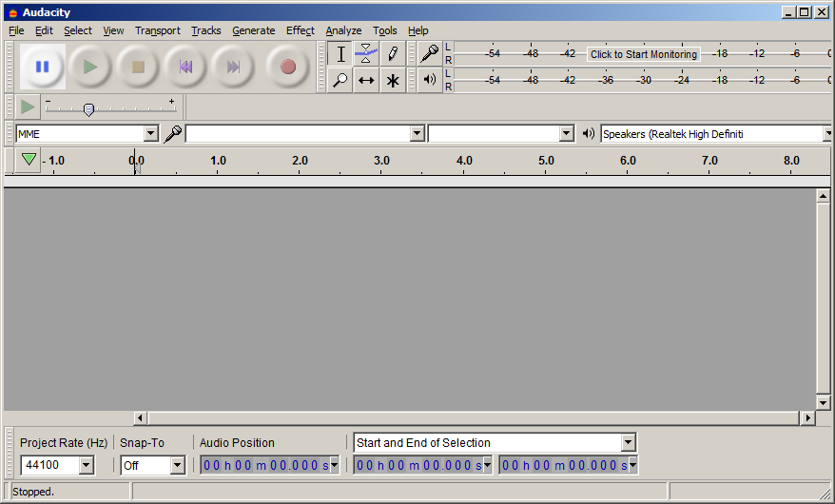Open the Select menu
This screenshot has width=835, height=504.
point(78,30)
